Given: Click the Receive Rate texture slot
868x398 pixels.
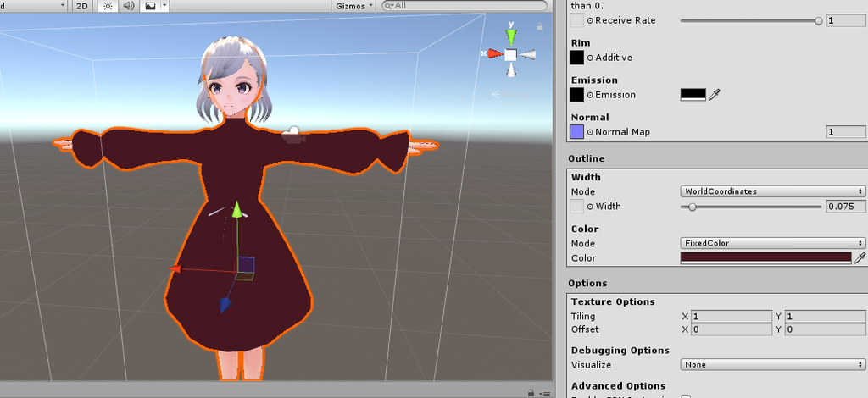Looking at the screenshot, I should 576,20.
